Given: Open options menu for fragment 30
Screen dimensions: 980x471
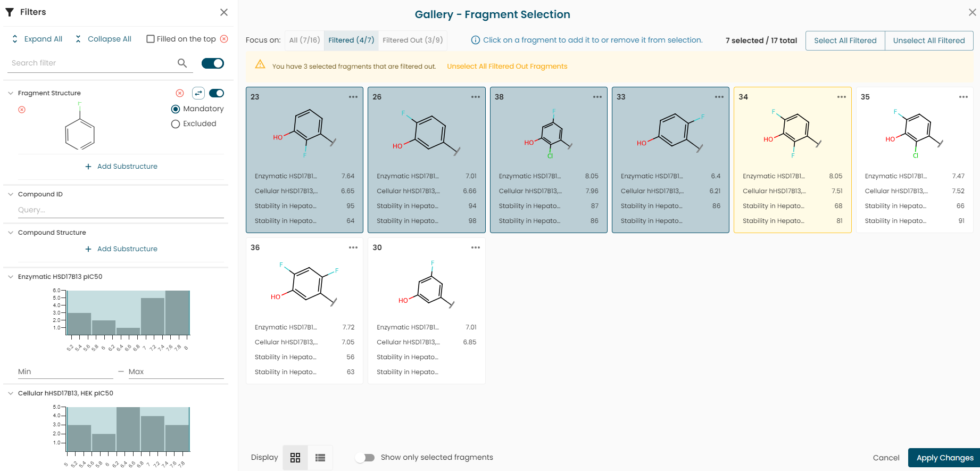Looking at the screenshot, I should [476, 247].
